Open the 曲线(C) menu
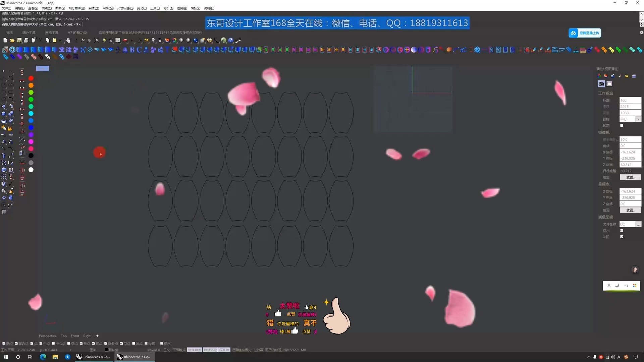The image size is (644, 362). click(x=46, y=8)
